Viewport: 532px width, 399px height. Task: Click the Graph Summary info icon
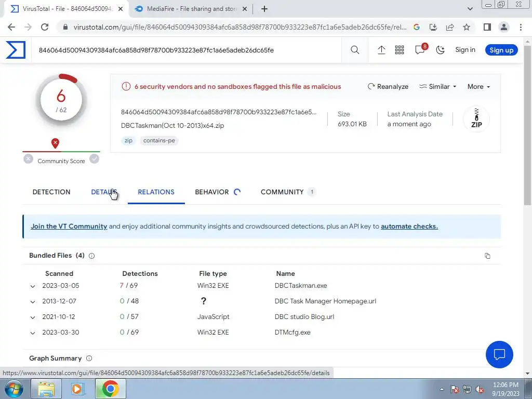point(89,358)
